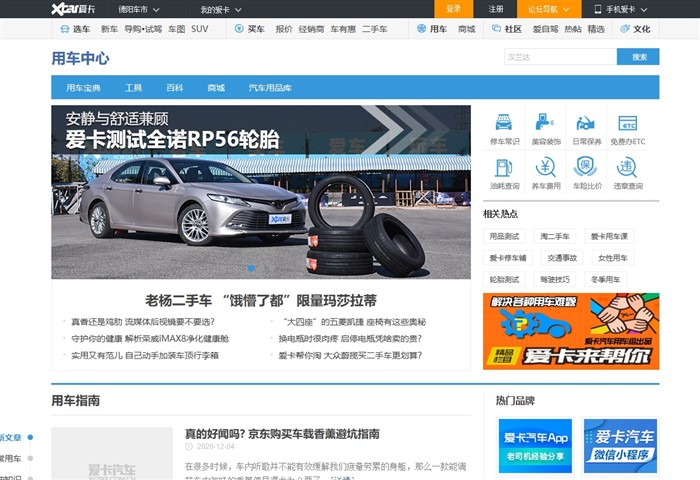This screenshot has width=700, height=480.
Task: Open 爱自驾 in the top navigation
Action: click(545, 29)
